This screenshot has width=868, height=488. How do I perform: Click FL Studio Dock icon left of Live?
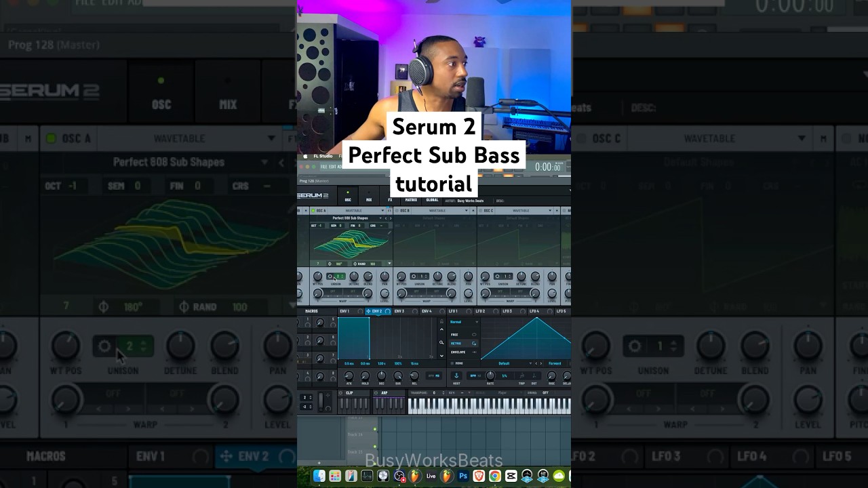415,476
